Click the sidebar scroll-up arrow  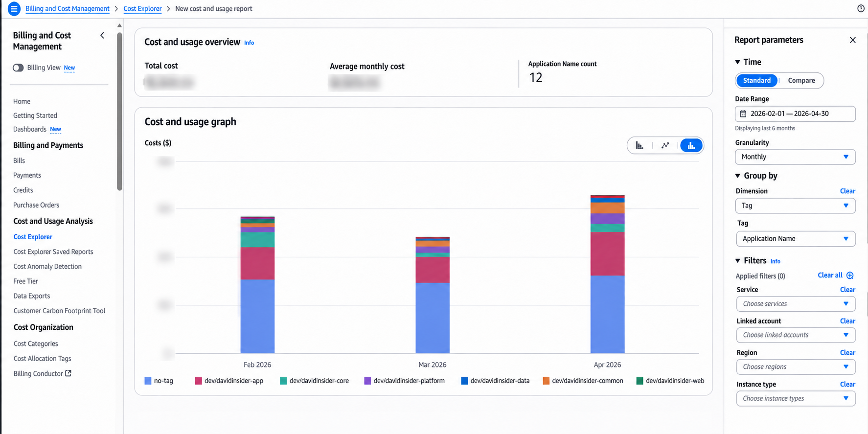[119, 25]
